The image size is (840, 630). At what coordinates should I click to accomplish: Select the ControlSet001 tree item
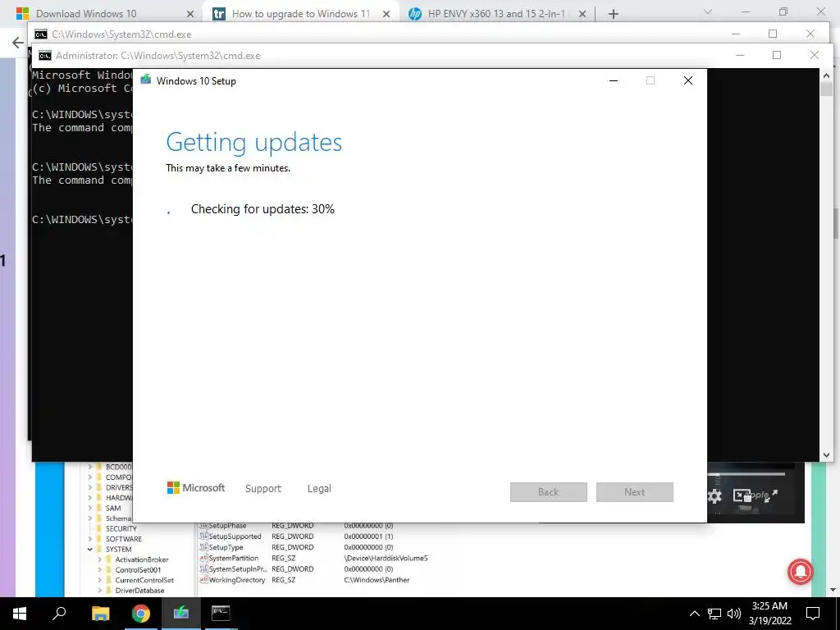138,570
